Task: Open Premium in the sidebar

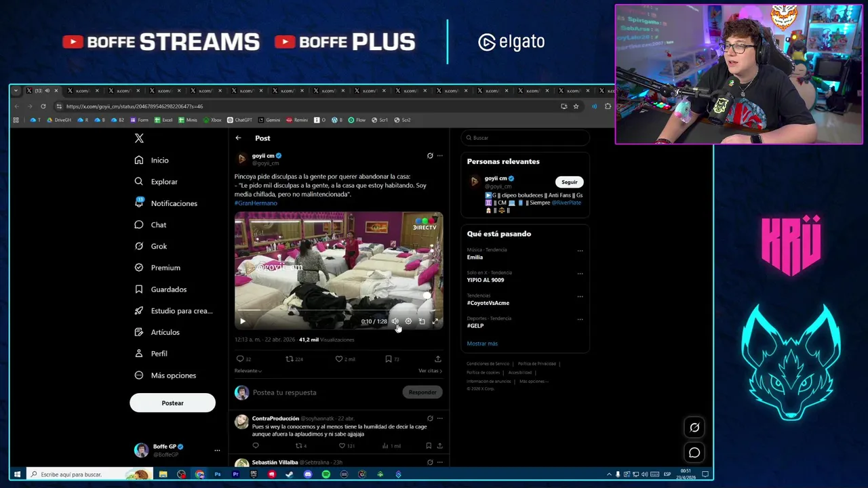Action: 157,268
